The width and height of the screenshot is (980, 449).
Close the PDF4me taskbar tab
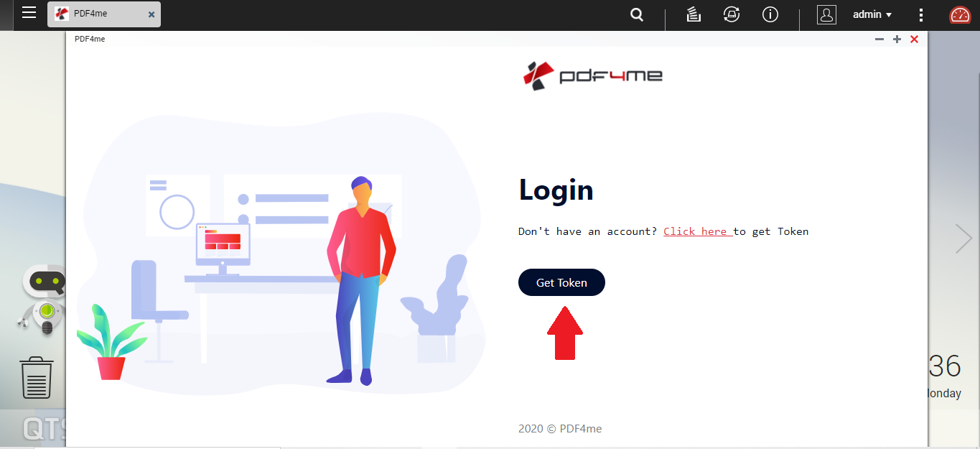pos(151,14)
